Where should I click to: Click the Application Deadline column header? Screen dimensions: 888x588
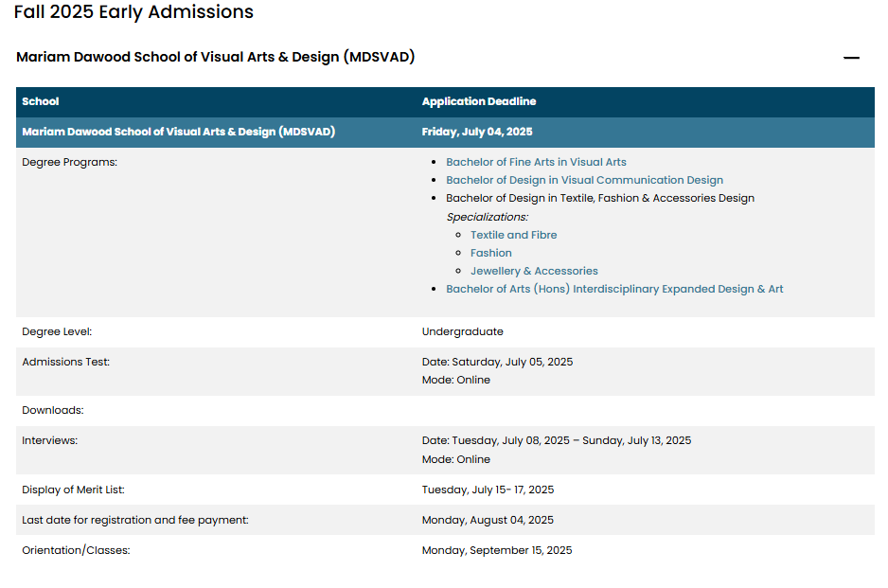point(479,101)
